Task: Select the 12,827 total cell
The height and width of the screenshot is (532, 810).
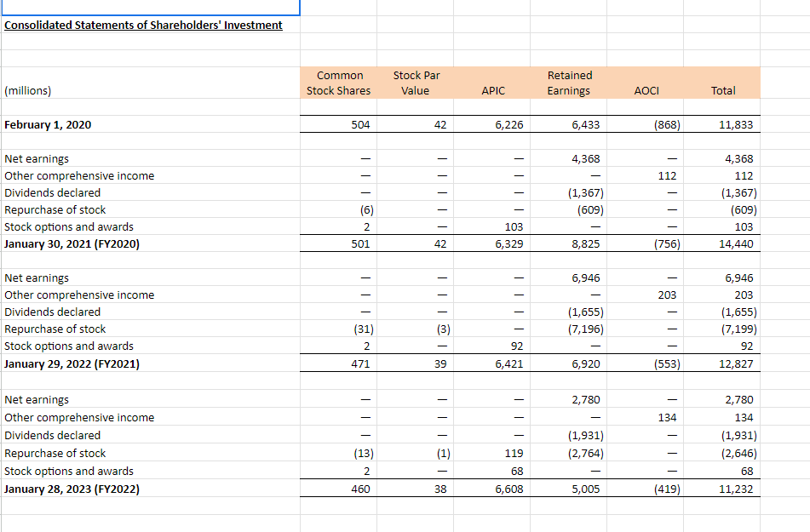Action: [721, 363]
